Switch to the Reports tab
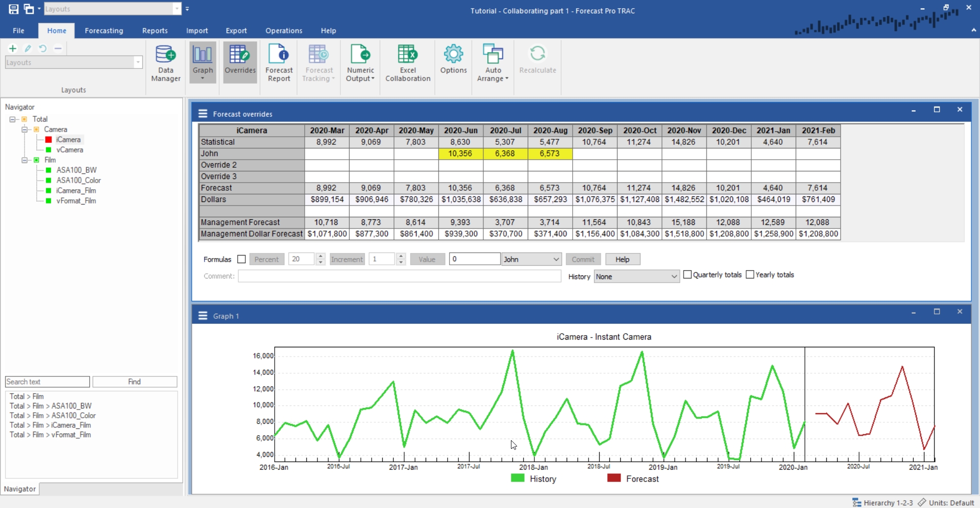This screenshot has width=980, height=508. pyautogui.click(x=155, y=31)
